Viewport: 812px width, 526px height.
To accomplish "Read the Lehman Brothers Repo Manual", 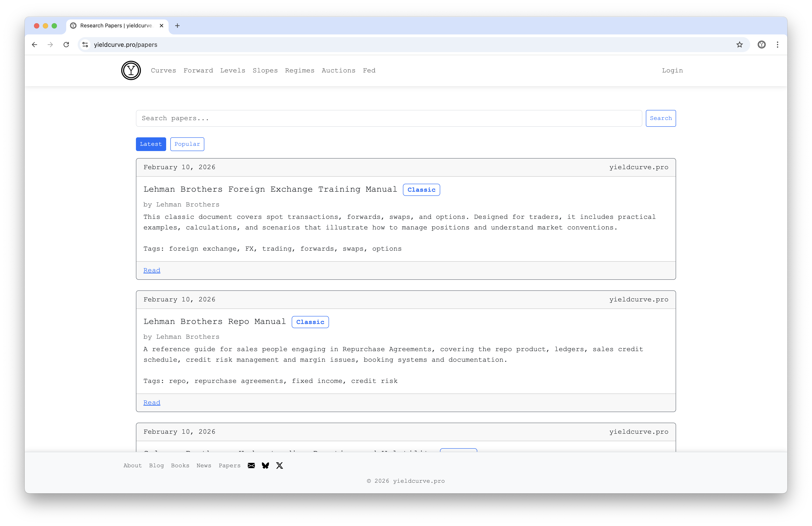I will pyautogui.click(x=152, y=402).
